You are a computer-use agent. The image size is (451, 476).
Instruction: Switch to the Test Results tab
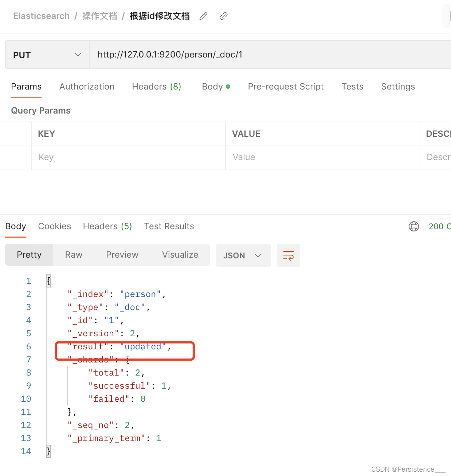coord(169,226)
